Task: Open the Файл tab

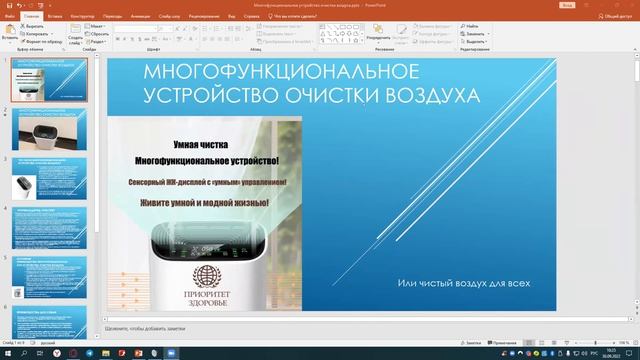Action: point(9,16)
